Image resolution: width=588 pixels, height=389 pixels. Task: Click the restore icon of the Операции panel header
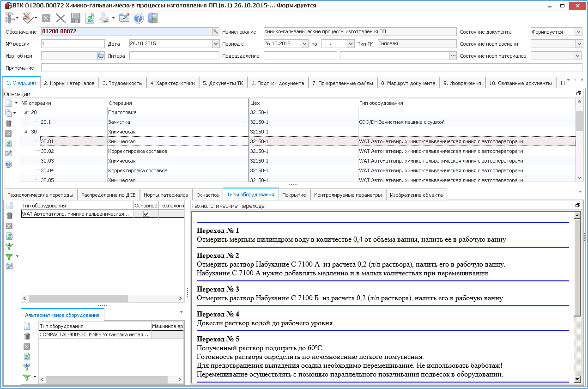coord(578,93)
